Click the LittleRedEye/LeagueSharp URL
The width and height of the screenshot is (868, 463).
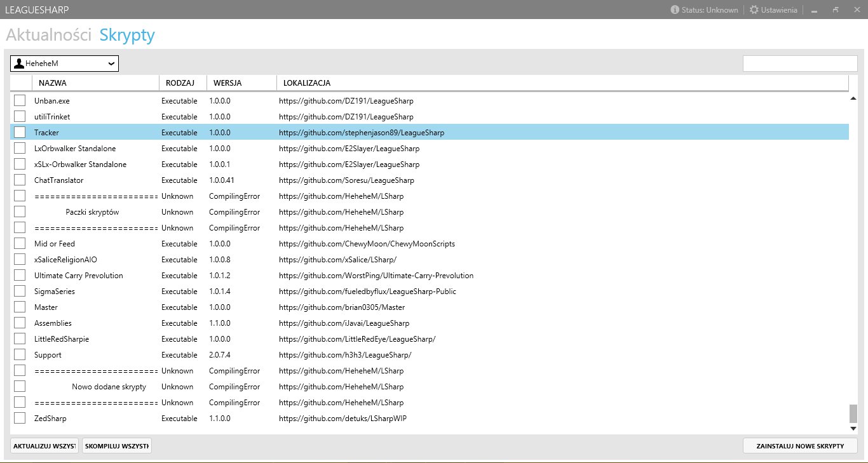pos(357,339)
